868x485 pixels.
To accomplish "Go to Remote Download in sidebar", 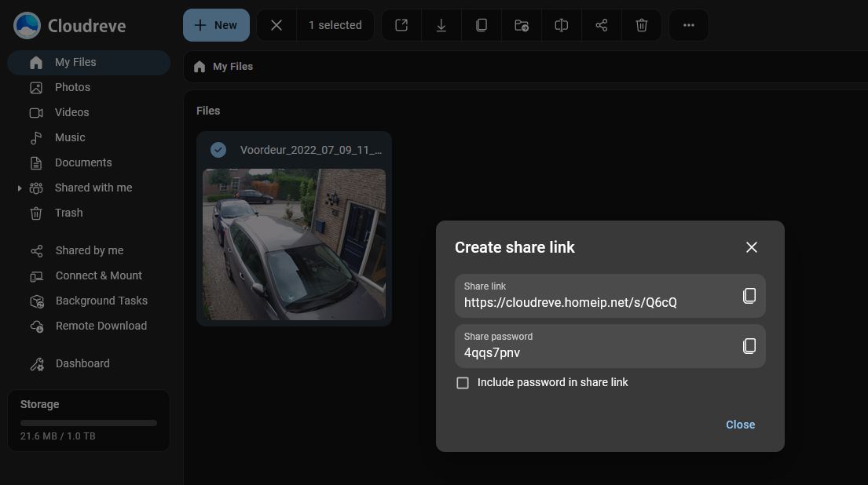I will [101, 326].
